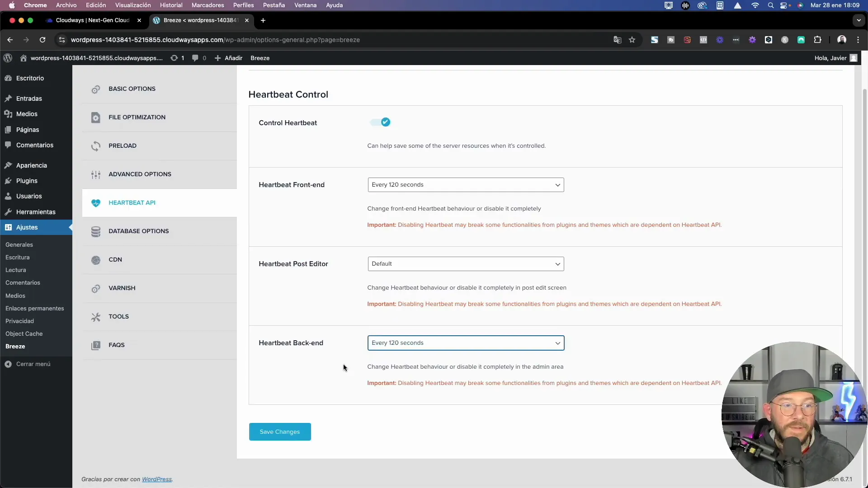Screen dimensions: 868x488
Task: Open Plugins in the WordPress sidebar
Action: 36,181
